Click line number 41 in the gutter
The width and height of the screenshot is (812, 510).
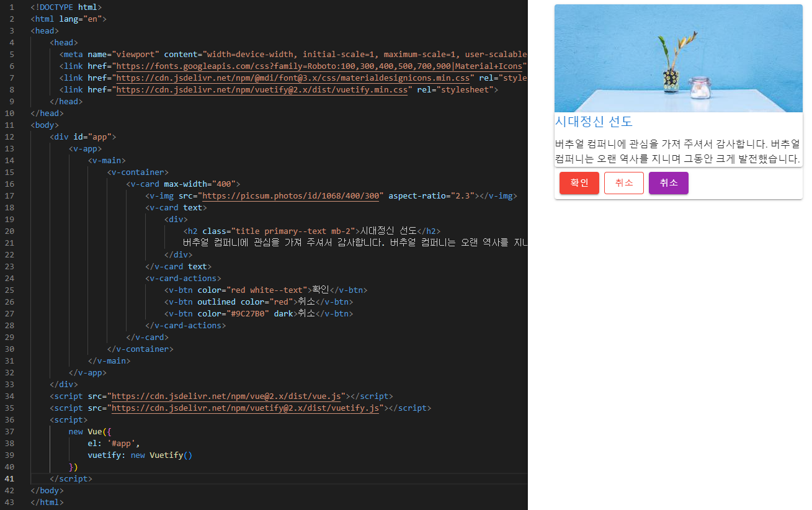pos(9,478)
